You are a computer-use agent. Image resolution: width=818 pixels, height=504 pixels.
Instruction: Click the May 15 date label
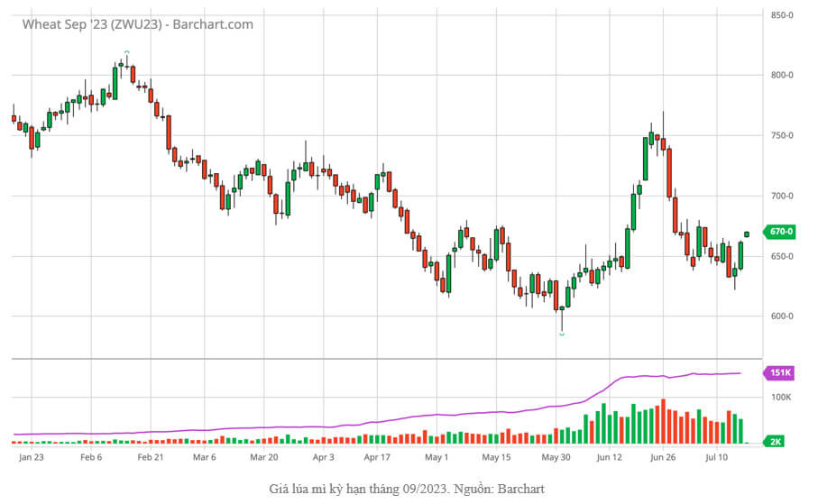pos(496,457)
